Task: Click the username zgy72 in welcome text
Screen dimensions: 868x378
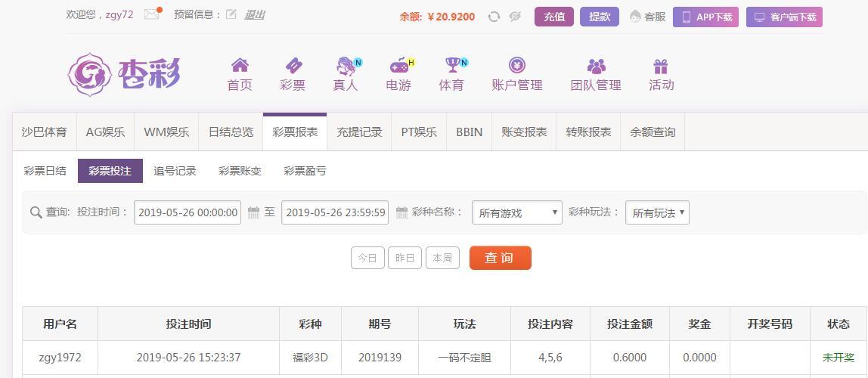Action: [x=119, y=15]
